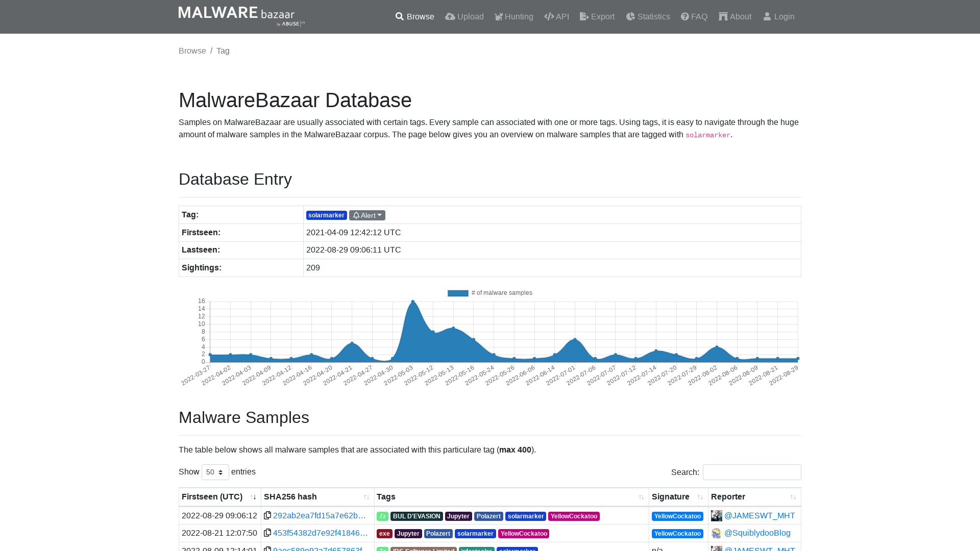This screenshot has height=551, width=980.
Task: Copy hash 292ab2ea7fd15a7e62b via copy icon
Action: point(267,515)
